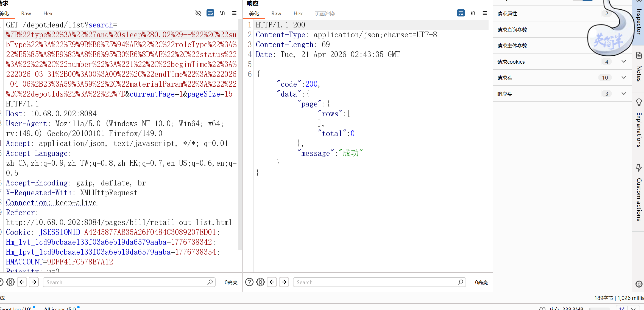Screen dimensions: 644x310
Task: Go to next match in request search
Action: [x=34, y=282]
